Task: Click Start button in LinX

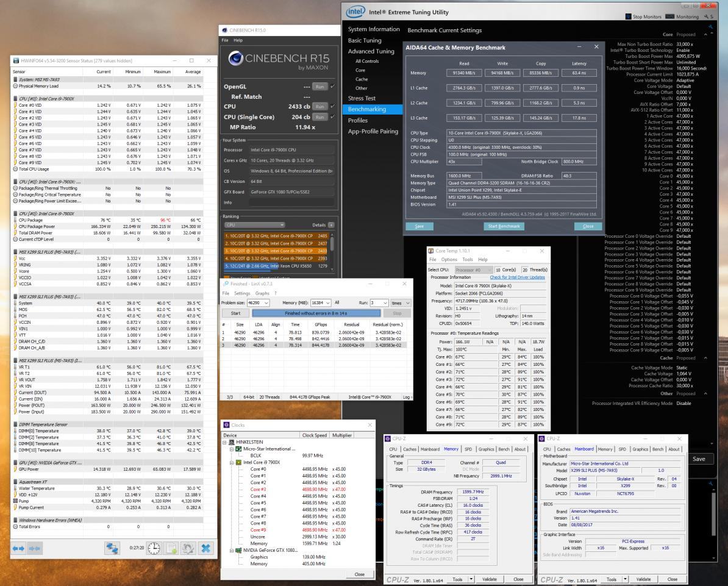Action: tap(236, 313)
